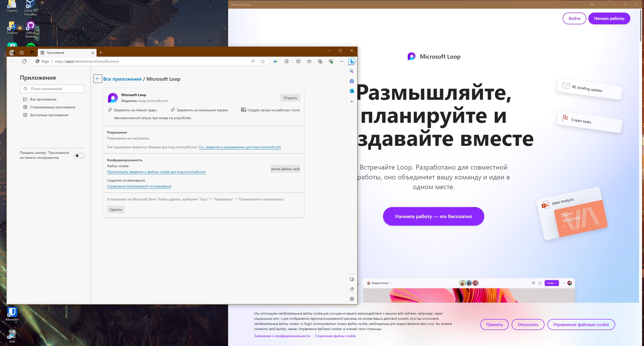Click the Read aloud icon in address bar
Screen dimensions: 644x346
coord(253,61)
